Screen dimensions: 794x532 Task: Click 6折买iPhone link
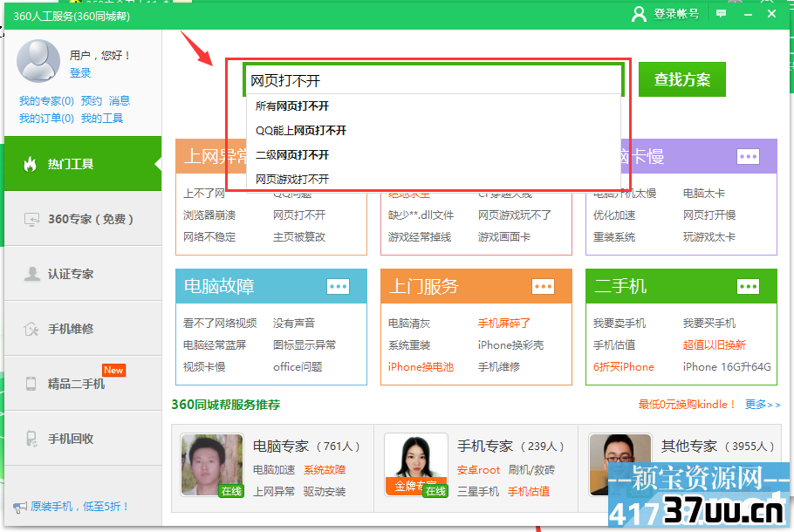click(x=623, y=367)
